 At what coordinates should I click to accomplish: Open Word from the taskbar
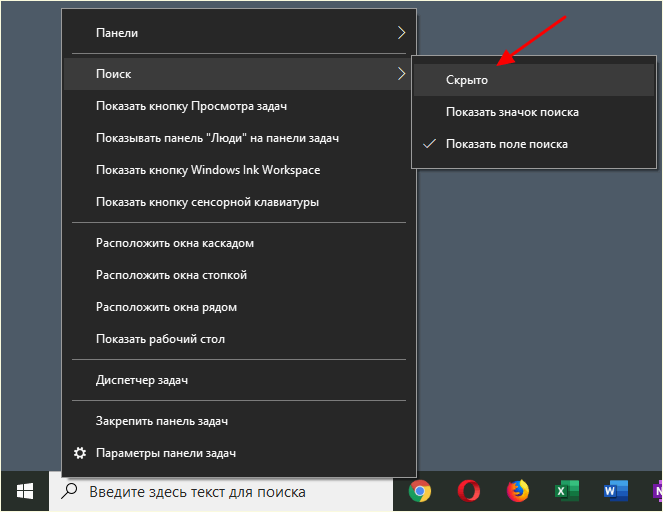(x=616, y=491)
